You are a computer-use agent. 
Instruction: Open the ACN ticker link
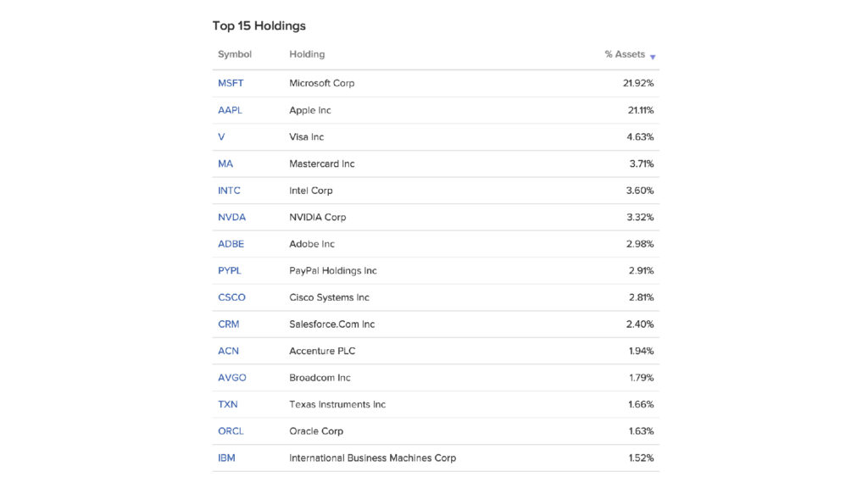228,351
